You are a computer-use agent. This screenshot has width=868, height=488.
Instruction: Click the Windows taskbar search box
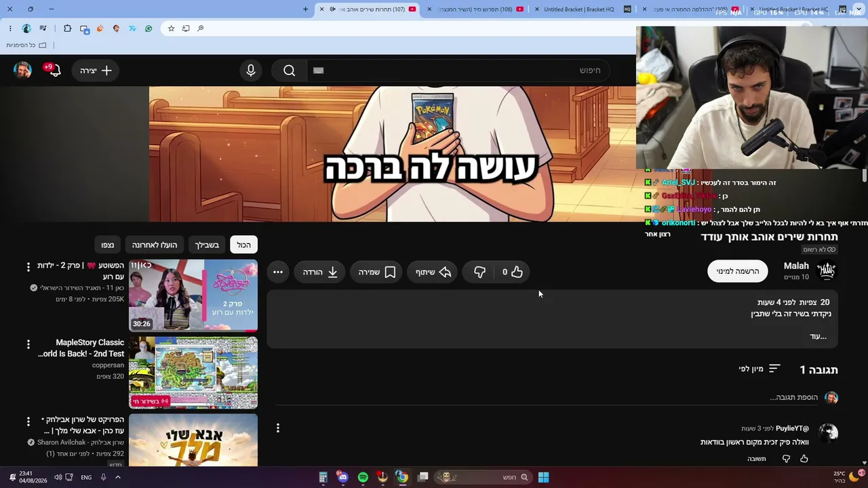[483, 477]
